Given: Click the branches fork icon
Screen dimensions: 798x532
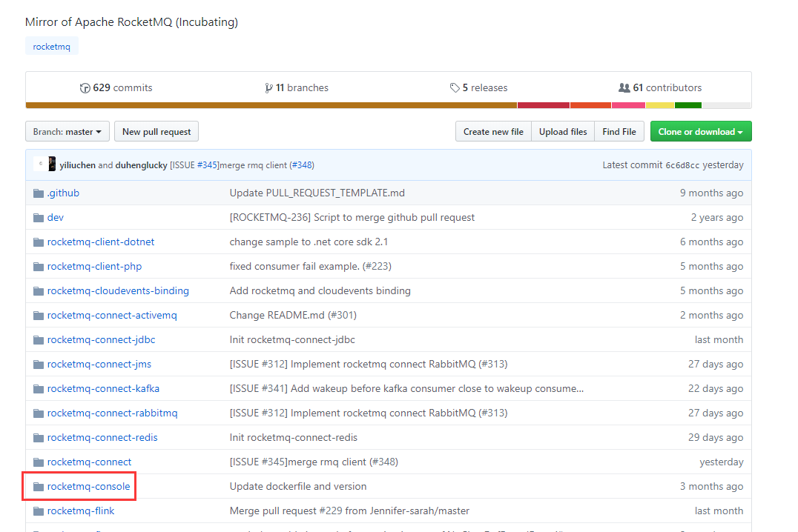Looking at the screenshot, I should click(268, 88).
